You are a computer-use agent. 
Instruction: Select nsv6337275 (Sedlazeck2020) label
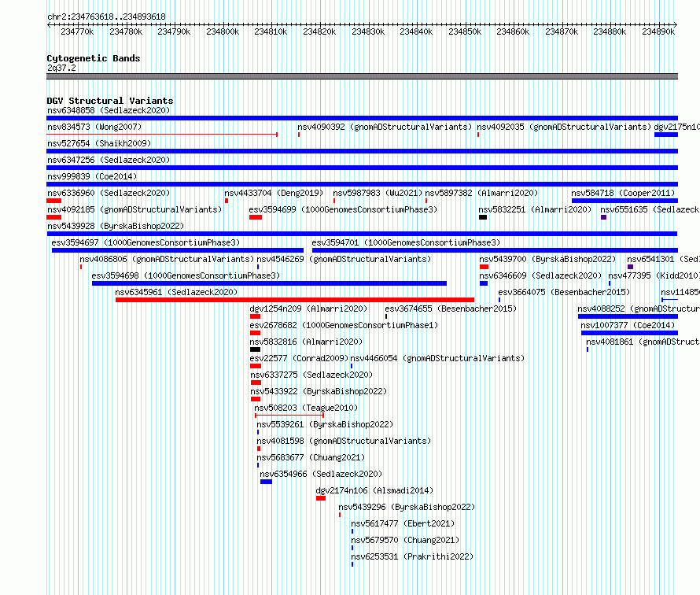pos(311,375)
